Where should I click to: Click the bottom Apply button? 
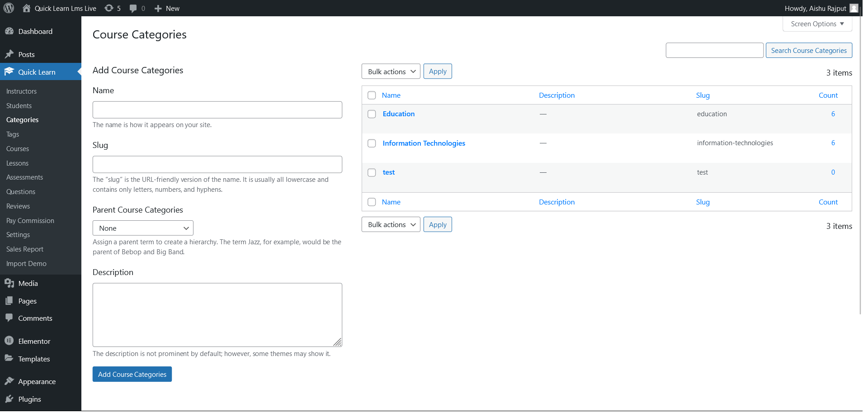(438, 224)
